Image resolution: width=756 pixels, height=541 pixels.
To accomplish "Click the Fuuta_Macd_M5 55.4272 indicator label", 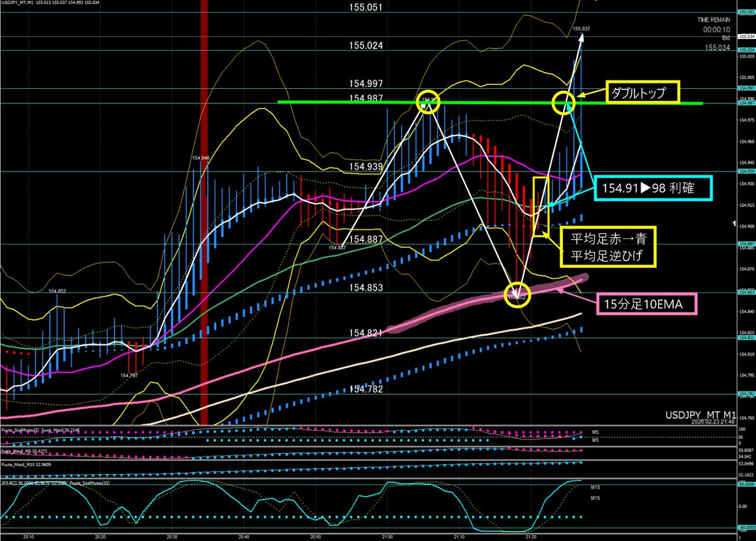I will [25, 451].
